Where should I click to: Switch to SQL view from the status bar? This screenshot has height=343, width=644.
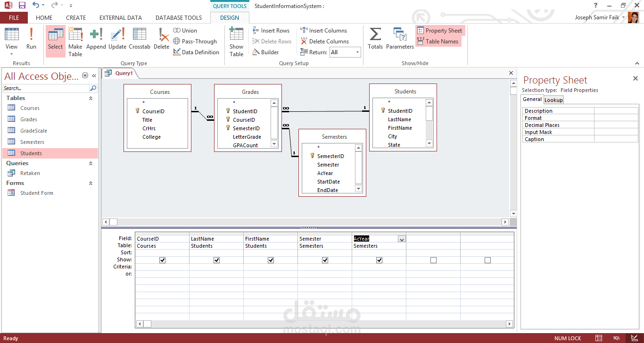coord(616,338)
